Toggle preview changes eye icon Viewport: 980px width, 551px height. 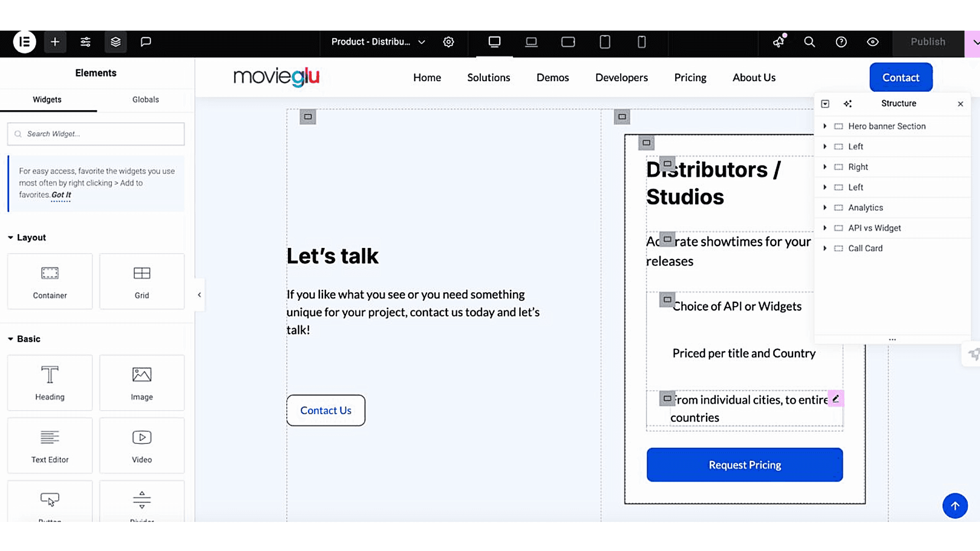(x=873, y=42)
